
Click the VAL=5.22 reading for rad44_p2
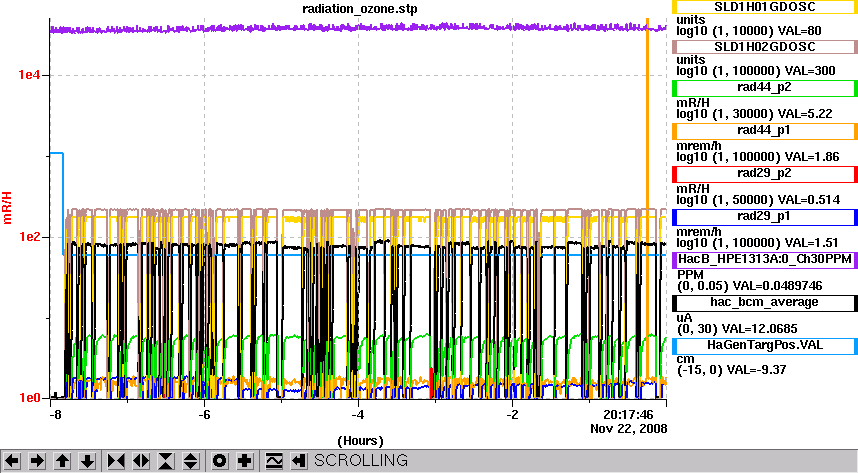click(x=807, y=114)
